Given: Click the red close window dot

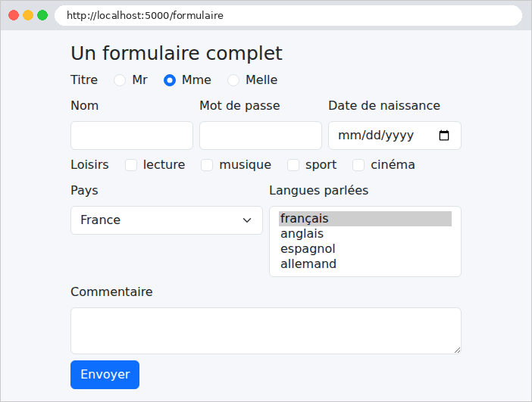Looking at the screenshot, I should [x=14, y=15].
